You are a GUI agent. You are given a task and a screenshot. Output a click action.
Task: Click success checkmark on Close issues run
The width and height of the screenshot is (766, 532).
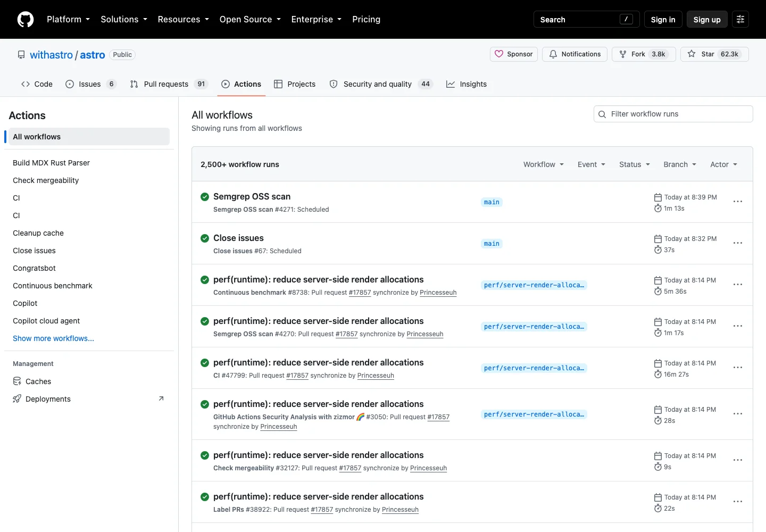click(205, 238)
